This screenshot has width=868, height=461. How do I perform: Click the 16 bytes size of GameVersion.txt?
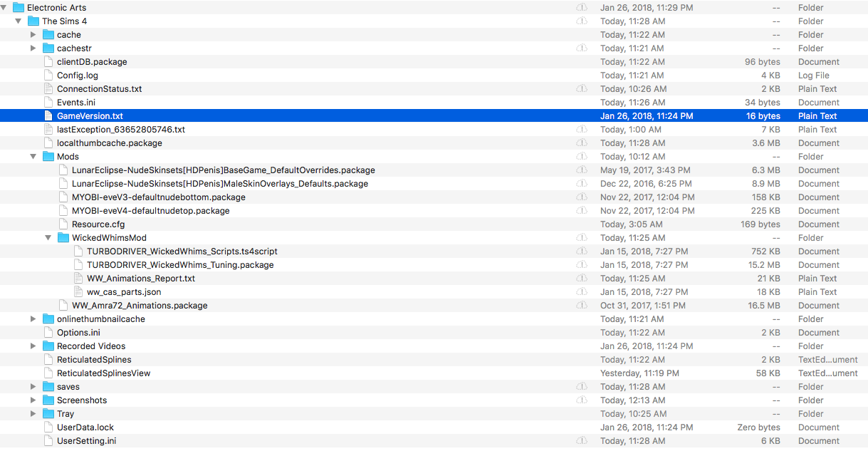click(763, 116)
